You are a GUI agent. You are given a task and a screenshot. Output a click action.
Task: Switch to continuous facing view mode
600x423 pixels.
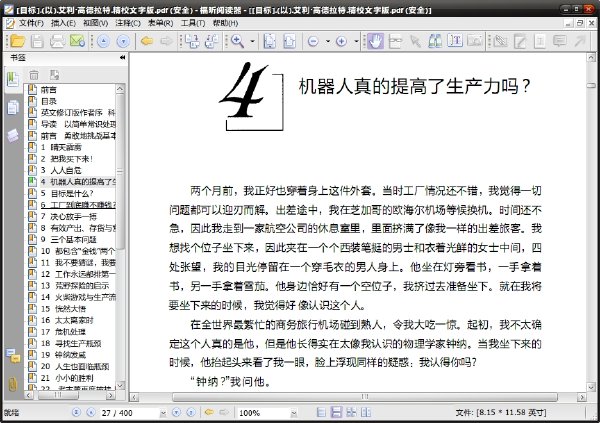366,412
